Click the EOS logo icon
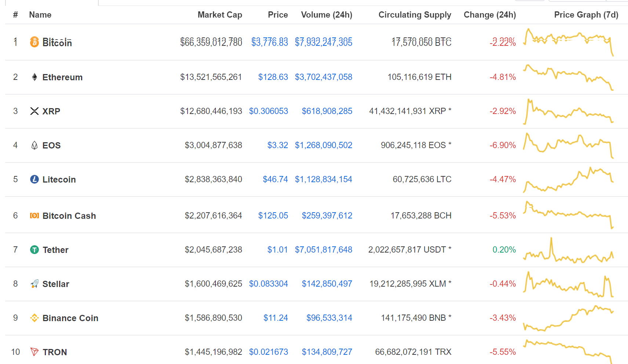Viewport: 628px width, 364px height. tap(35, 145)
